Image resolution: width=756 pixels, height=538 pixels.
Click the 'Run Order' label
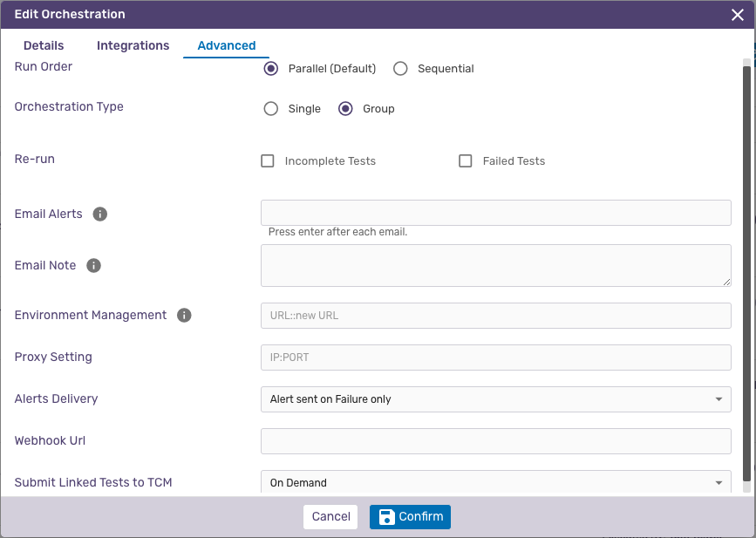[44, 66]
